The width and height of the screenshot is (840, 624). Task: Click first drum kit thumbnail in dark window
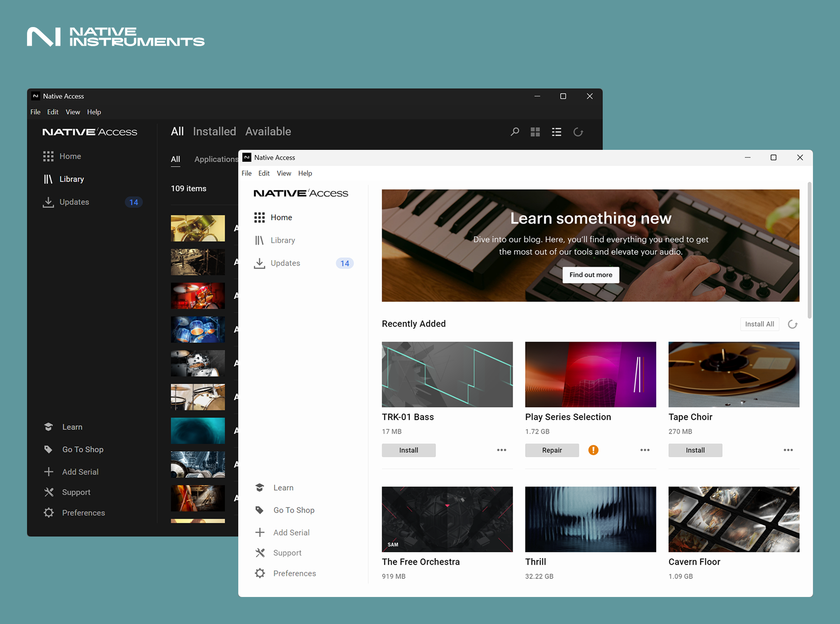pyautogui.click(x=198, y=228)
